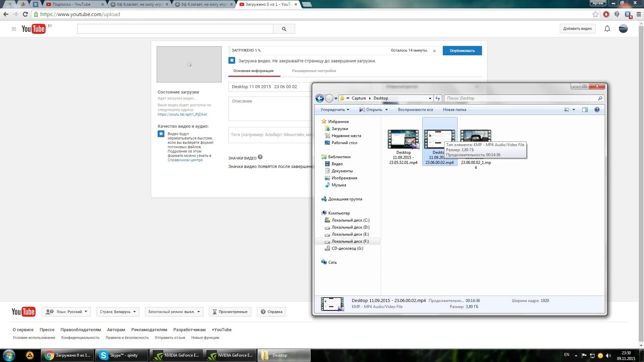The width and height of the screenshot is (644, 362).
Task: Go back in the file dialog
Action: click(x=320, y=98)
